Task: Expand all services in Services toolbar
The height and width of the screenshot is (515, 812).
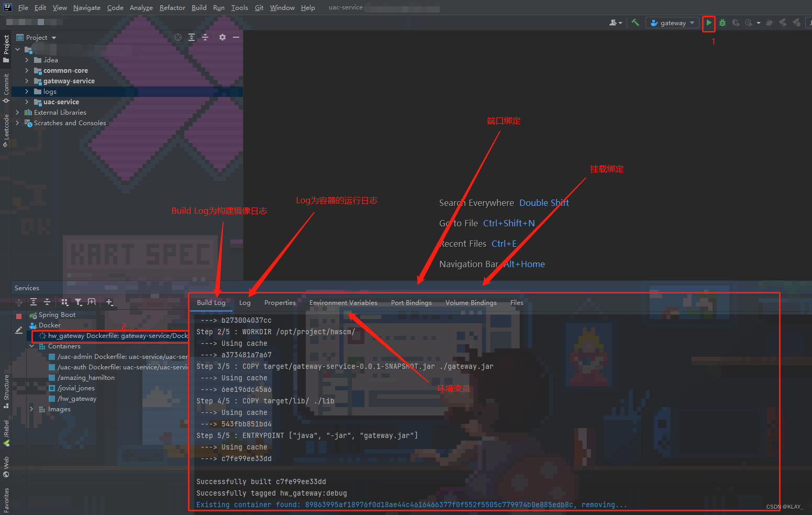Action: (x=34, y=302)
